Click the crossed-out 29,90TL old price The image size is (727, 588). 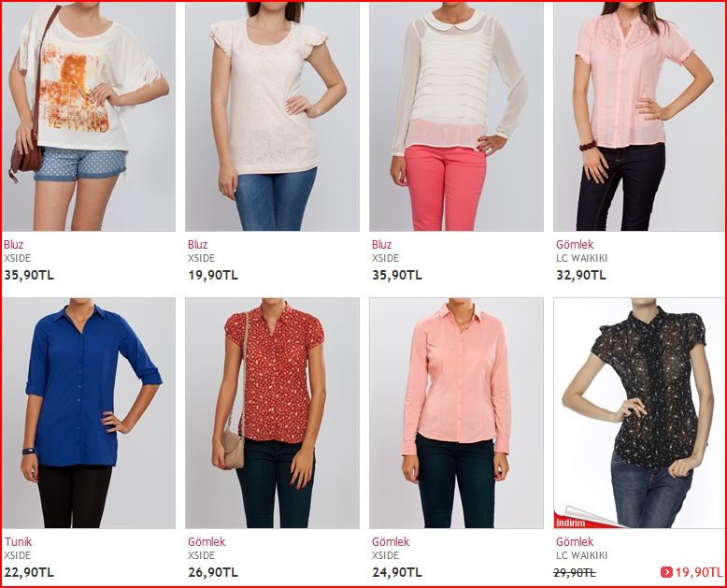coord(575,573)
